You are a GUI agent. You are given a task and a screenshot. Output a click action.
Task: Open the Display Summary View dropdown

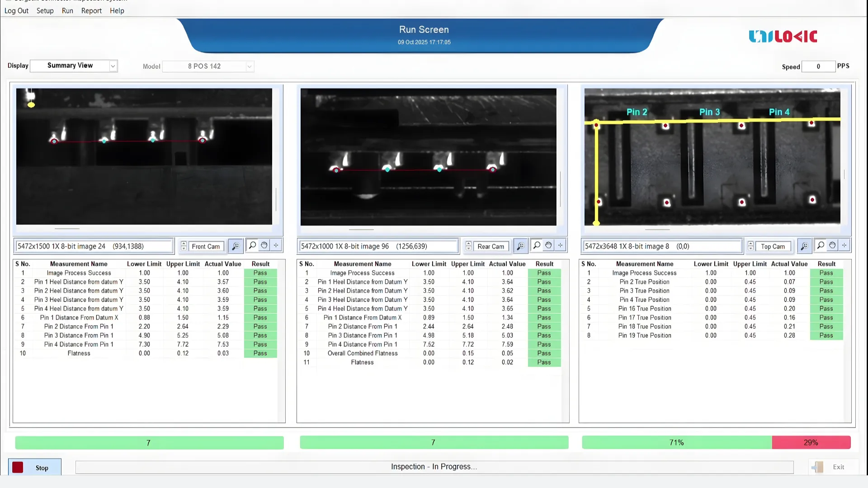pos(113,66)
